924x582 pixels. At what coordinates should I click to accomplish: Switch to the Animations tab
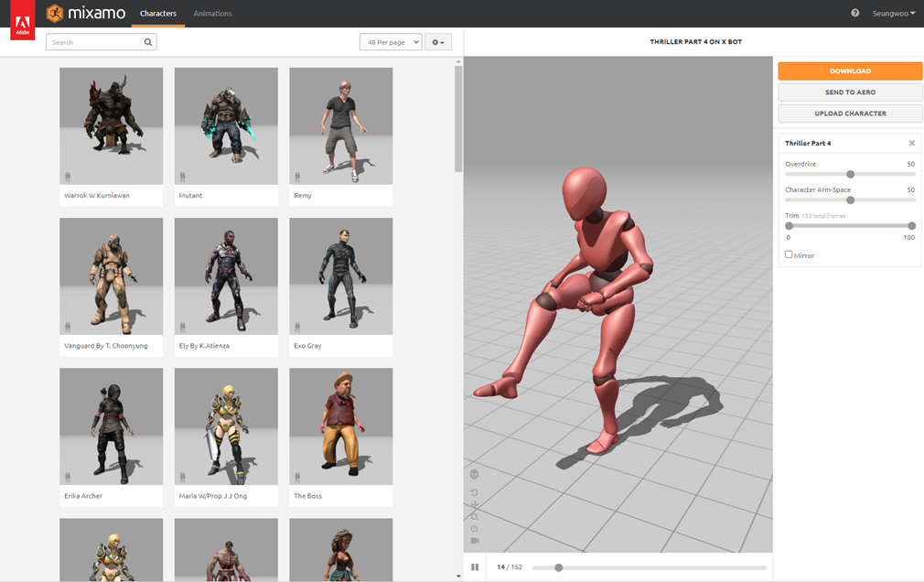point(213,14)
